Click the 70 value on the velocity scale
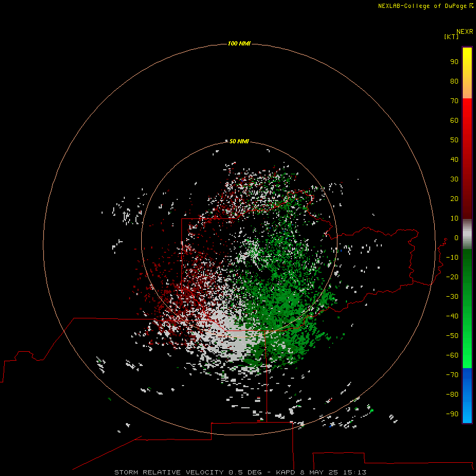476x476 pixels. (x=454, y=101)
